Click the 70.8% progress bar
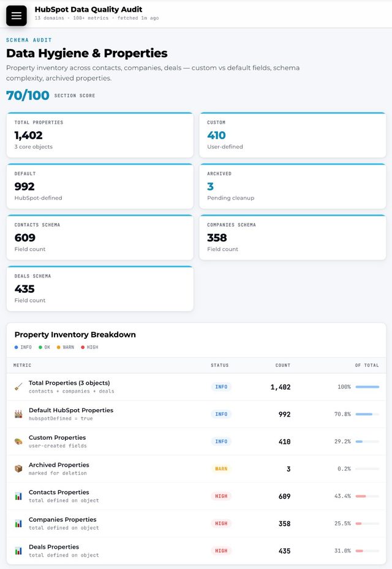Image resolution: width=392 pixels, height=569 pixels. 367,414
